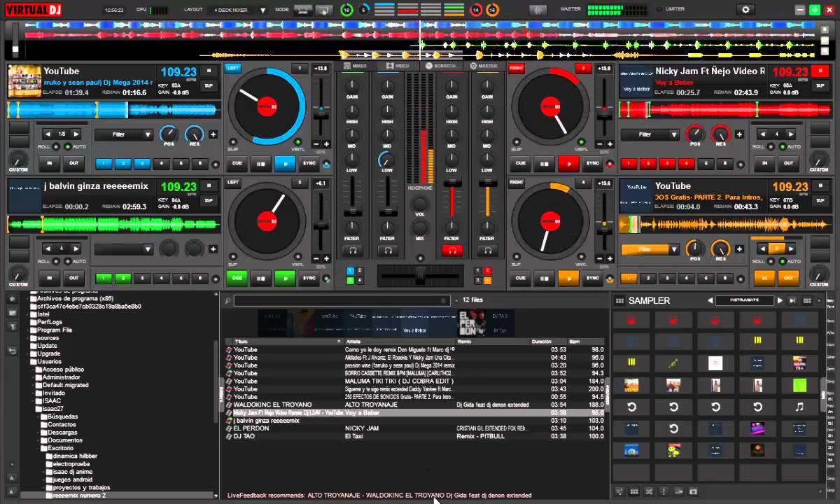Select the first mode icon button
Image resolution: width=840 pixels, height=504 pixels.
303,10
